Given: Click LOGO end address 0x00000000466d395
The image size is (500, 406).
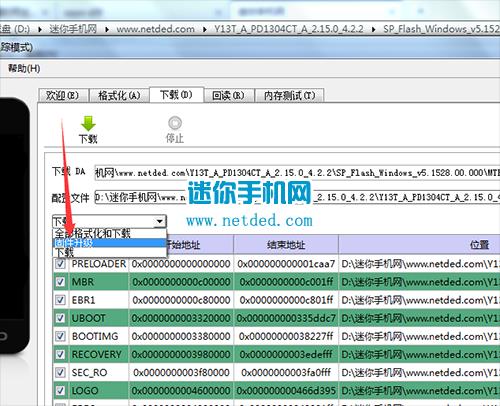Looking at the screenshot, I should (286, 390).
